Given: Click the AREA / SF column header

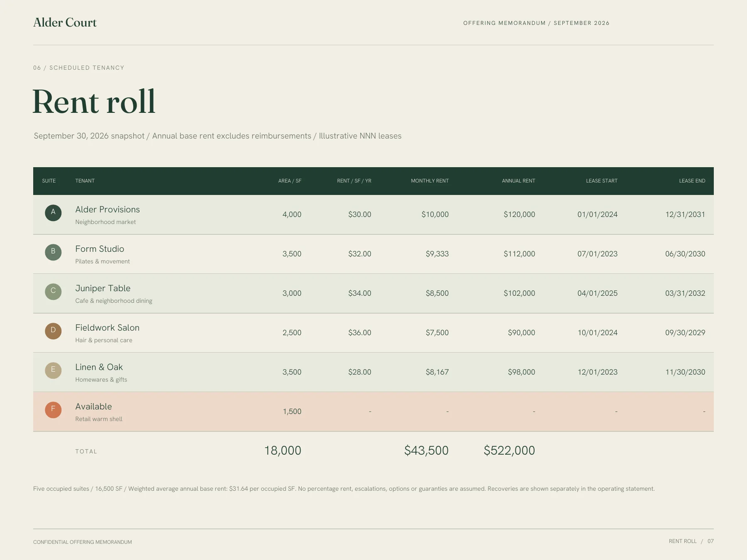Looking at the screenshot, I should pyautogui.click(x=290, y=181).
